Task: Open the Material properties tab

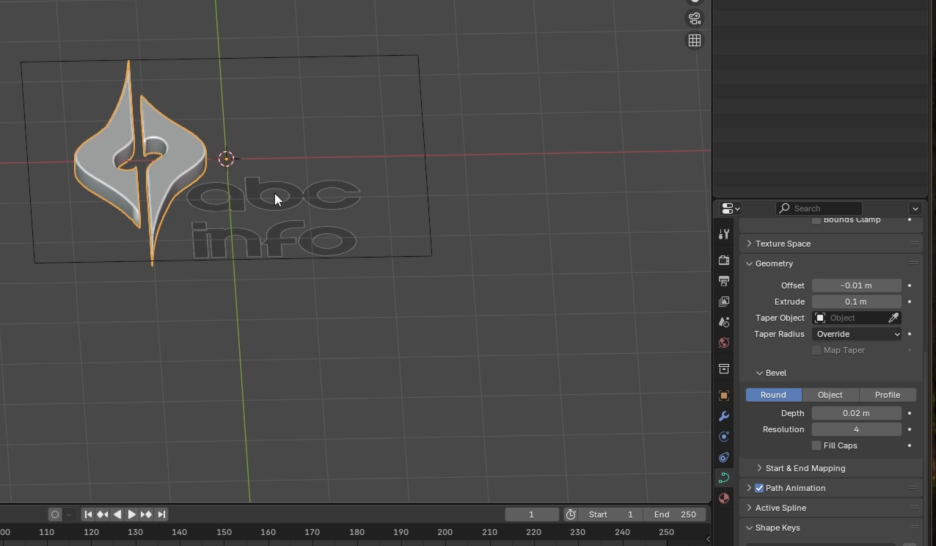Action: (724, 498)
